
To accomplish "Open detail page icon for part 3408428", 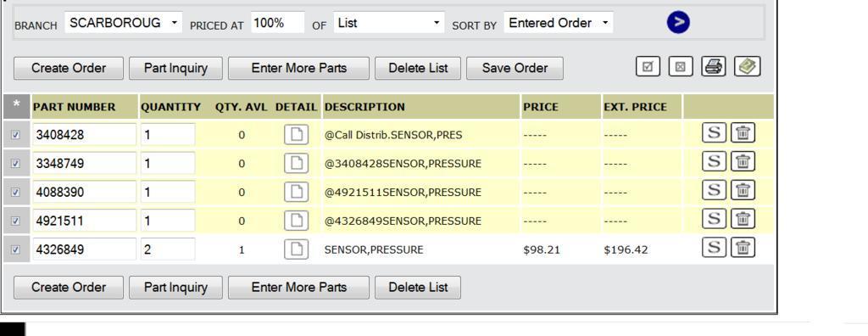I will coord(296,135).
